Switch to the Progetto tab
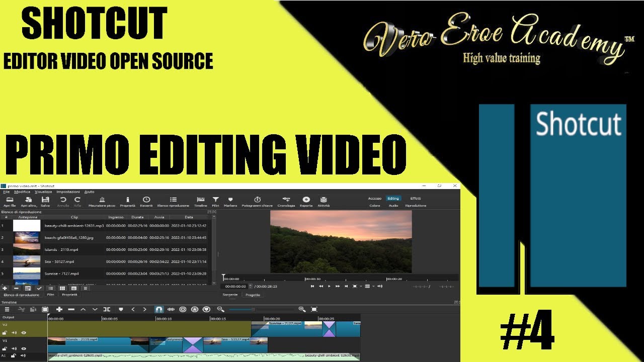The height and width of the screenshot is (362, 644). tap(253, 295)
